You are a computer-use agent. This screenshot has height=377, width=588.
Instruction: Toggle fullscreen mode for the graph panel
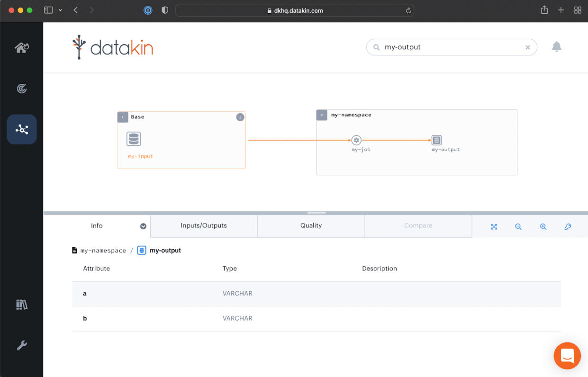[494, 226]
